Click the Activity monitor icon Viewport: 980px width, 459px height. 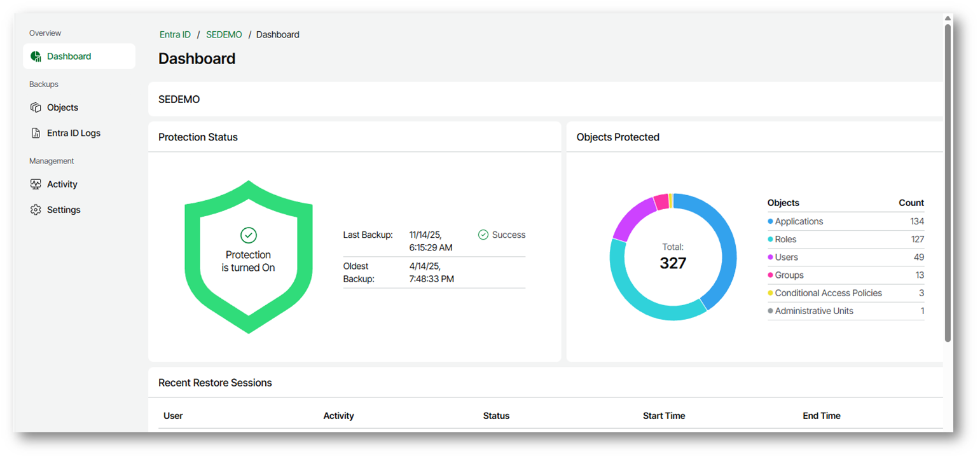click(36, 184)
